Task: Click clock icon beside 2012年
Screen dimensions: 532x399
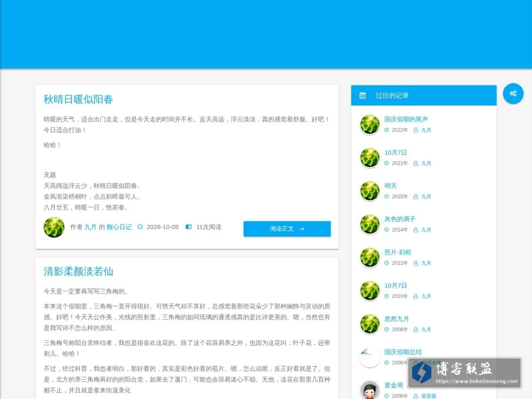Action: click(387, 263)
